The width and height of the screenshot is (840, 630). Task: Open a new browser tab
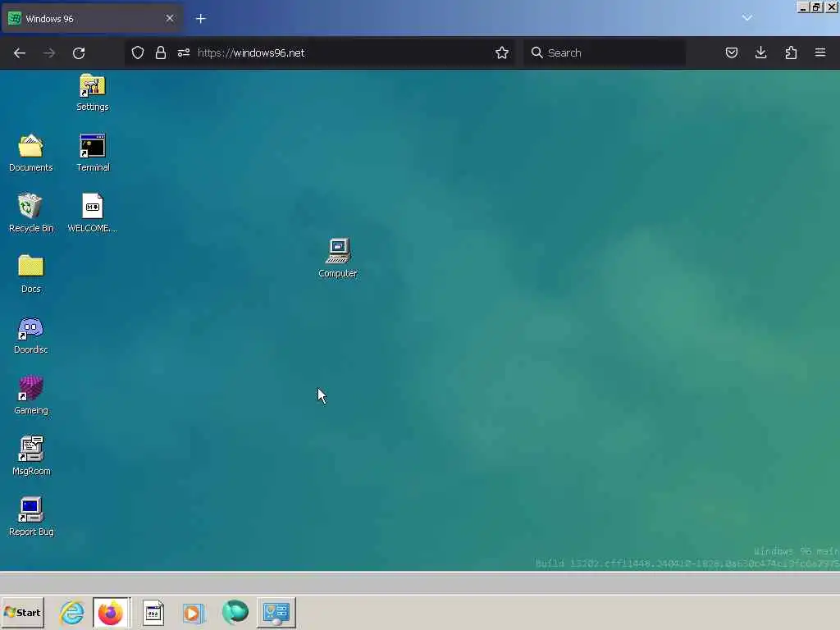coord(200,19)
